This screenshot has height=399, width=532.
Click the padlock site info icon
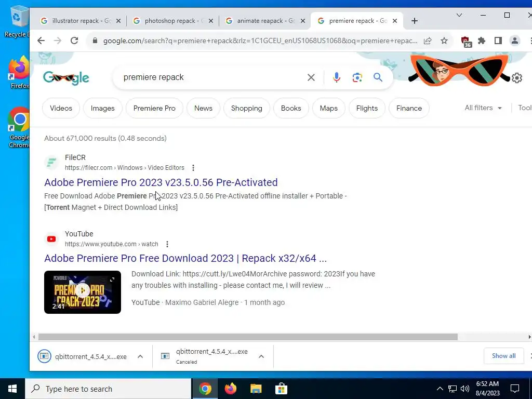95,41
